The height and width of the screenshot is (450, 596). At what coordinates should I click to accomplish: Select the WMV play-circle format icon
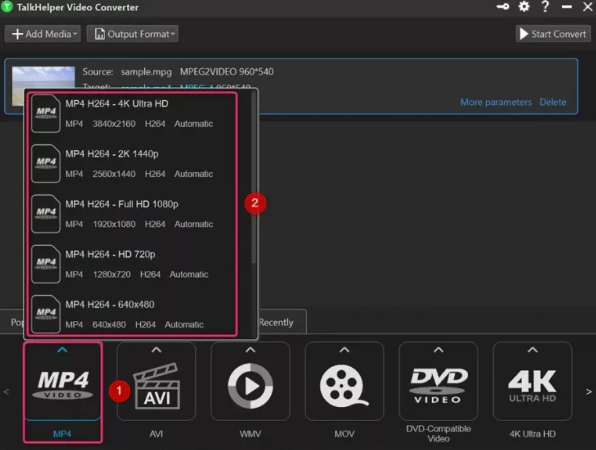250,386
